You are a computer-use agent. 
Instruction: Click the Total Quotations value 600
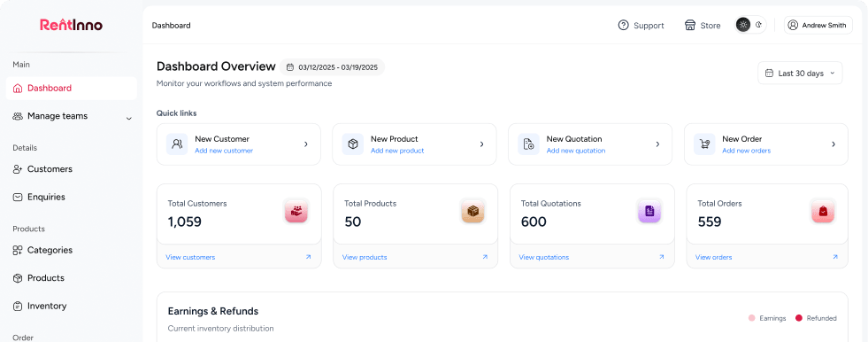534,222
